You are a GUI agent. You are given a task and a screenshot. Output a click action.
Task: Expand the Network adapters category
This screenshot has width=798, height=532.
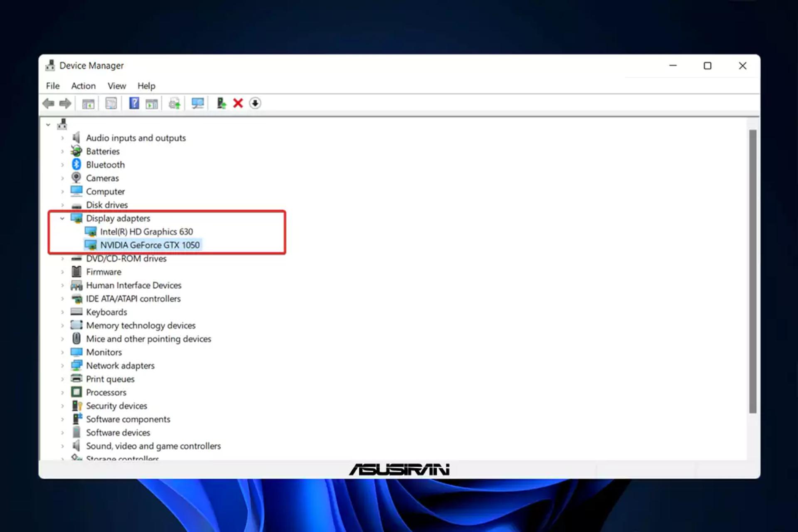(62, 366)
